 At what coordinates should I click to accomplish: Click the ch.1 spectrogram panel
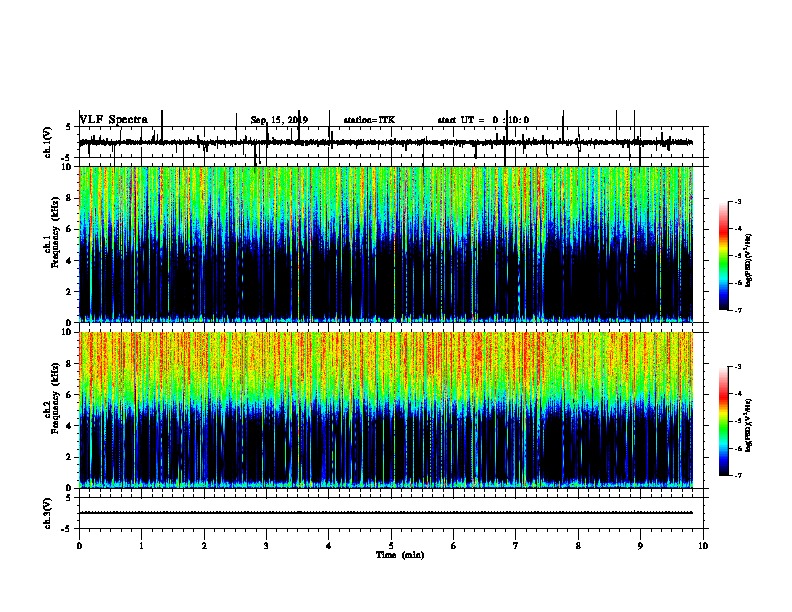pos(386,244)
